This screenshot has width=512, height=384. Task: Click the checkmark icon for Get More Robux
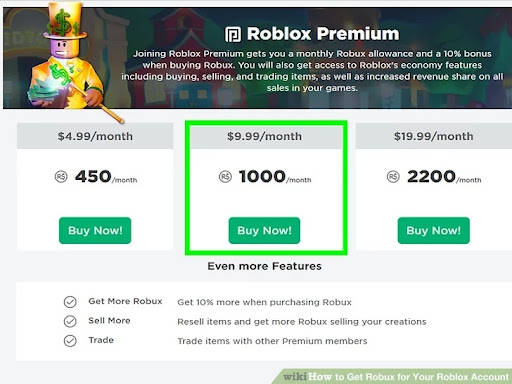(x=70, y=302)
